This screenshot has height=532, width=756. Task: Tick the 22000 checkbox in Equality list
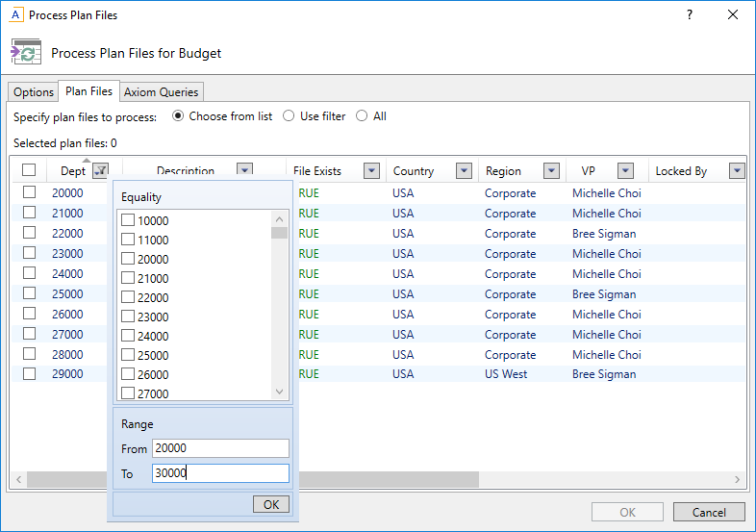pos(128,297)
